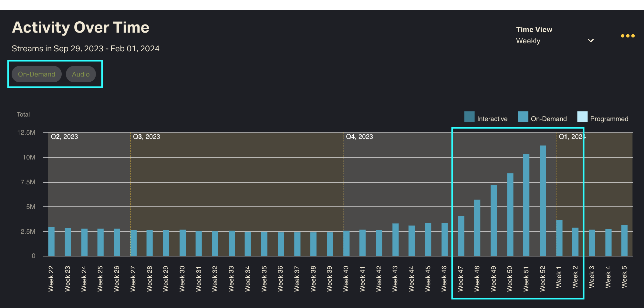
Task: Click the Week 5 bar
Action: point(624,241)
